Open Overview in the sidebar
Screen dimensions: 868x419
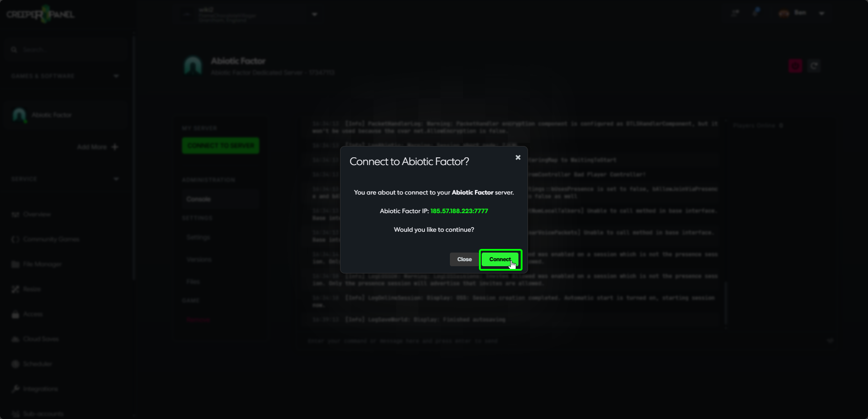pos(32,214)
